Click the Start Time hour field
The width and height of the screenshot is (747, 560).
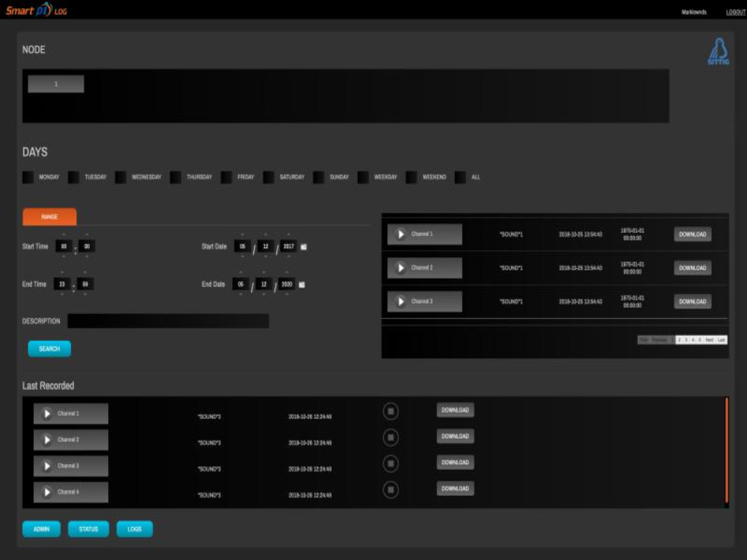pyautogui.click(x=63, y=246)
